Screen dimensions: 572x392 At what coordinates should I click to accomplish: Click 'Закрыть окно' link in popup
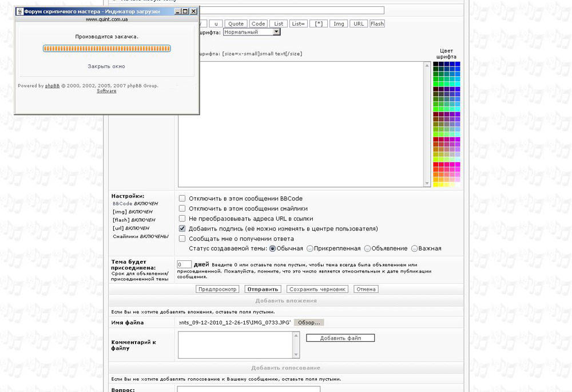(106, 66)
